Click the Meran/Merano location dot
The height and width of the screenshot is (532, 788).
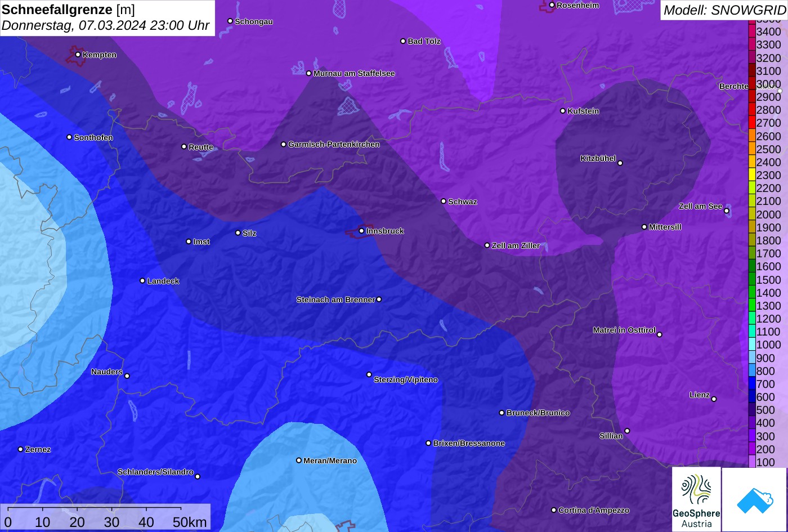299,461
